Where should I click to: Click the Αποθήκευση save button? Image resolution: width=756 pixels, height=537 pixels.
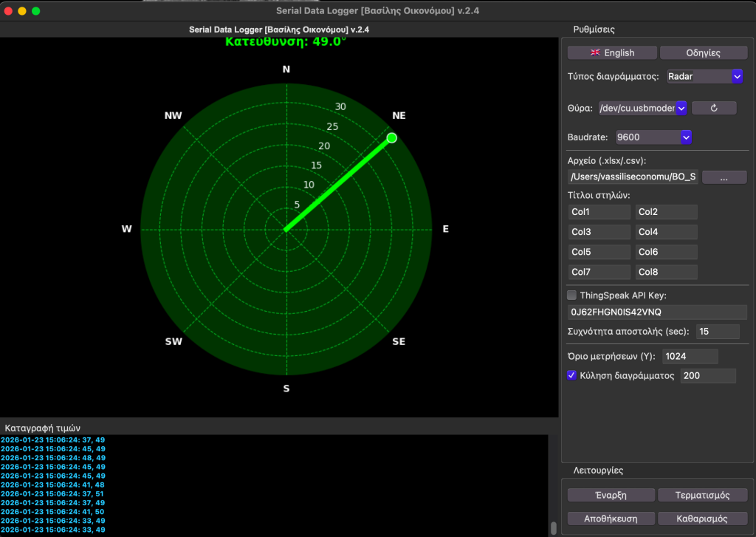[x=610, y=518]
